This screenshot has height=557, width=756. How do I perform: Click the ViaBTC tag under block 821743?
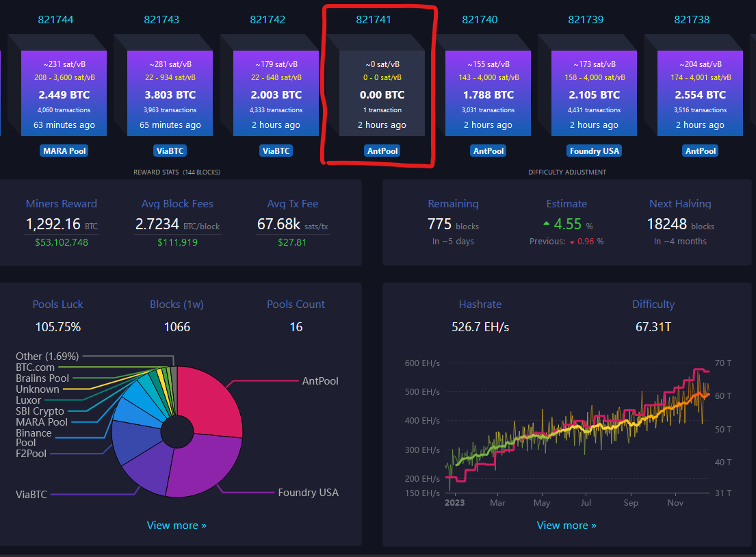170,151
